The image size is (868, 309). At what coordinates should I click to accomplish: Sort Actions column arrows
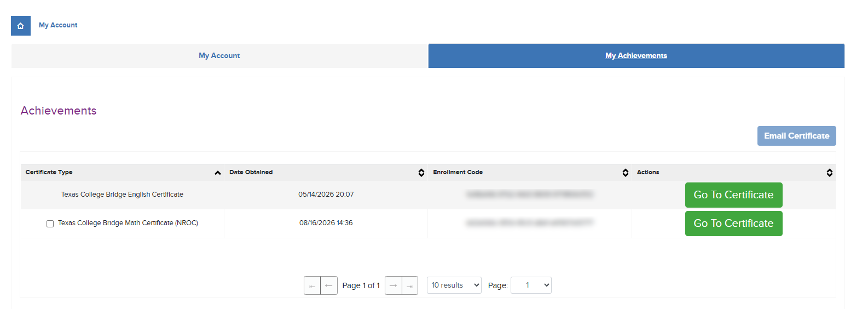click(830, 173)
